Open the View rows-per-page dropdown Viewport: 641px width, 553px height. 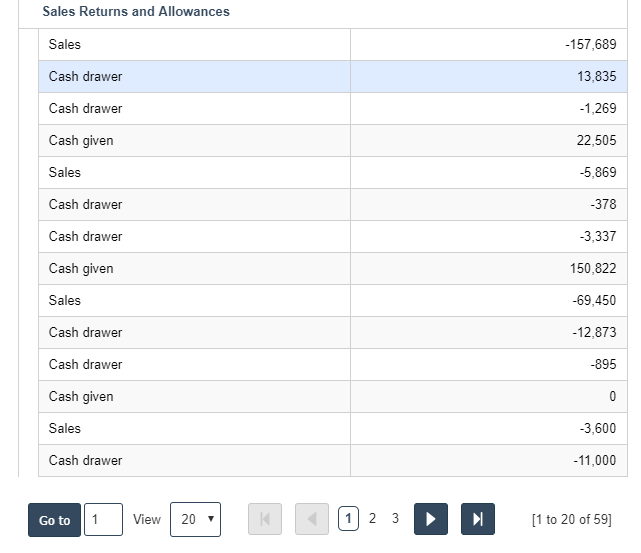pyautogui.click(x=195, y=519)
